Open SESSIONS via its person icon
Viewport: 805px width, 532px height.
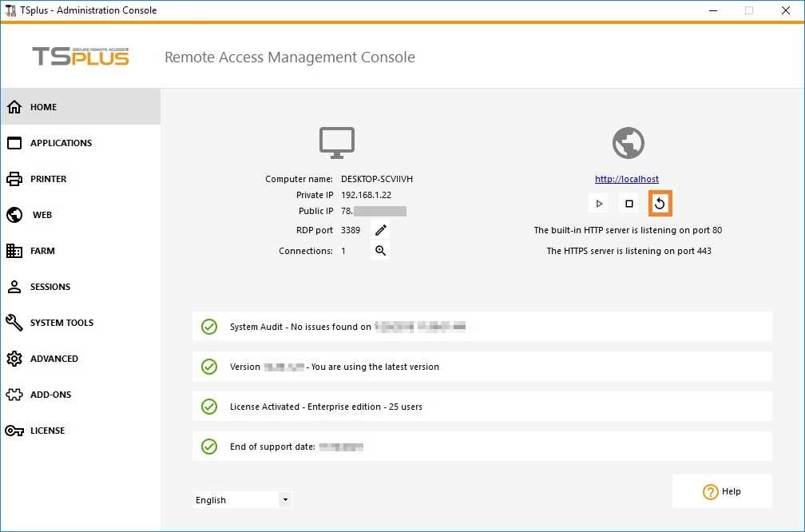[14, 286]
